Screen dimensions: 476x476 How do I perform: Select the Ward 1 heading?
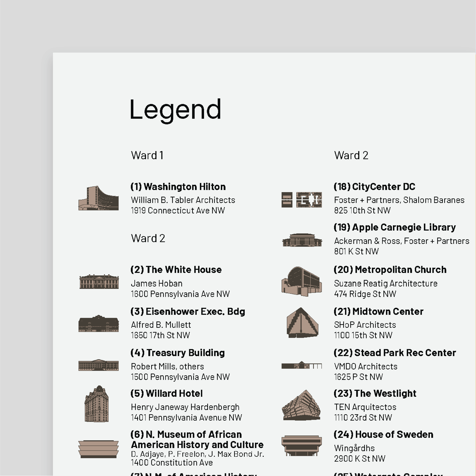click(x=147, y=155)
